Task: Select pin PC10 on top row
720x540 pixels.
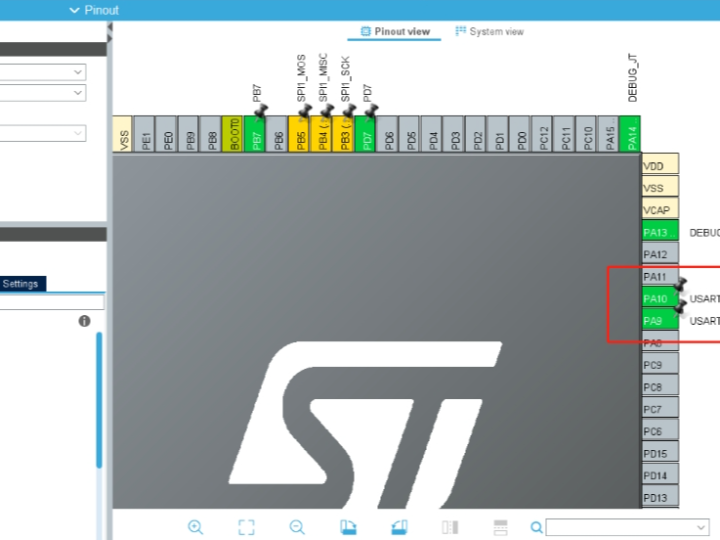Action: 586,134
